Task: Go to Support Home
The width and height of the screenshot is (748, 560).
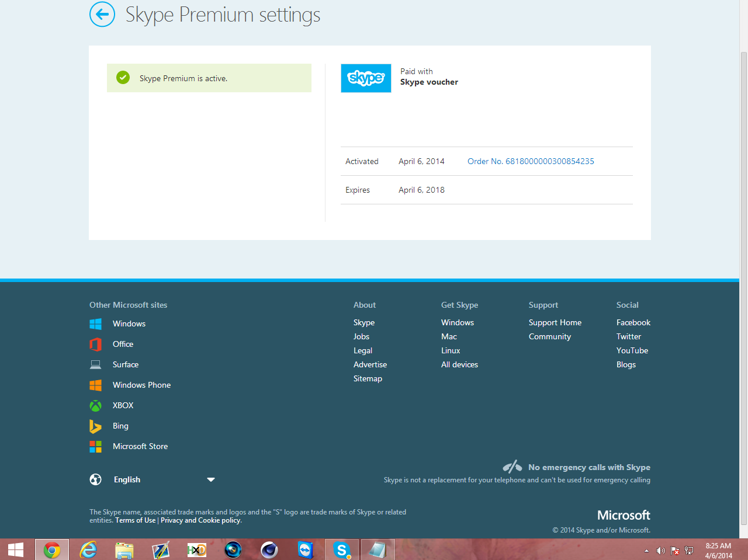Action: (555, 322)
